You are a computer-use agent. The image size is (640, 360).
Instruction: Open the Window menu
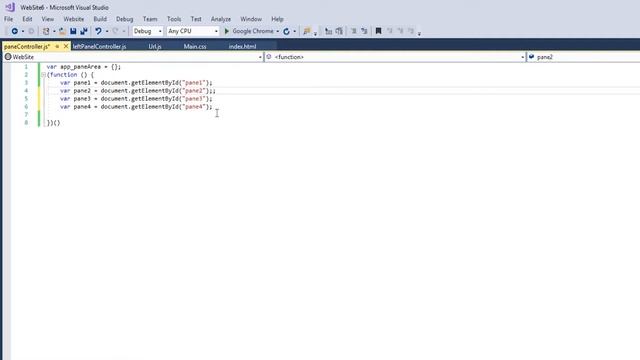click(251, 19)
